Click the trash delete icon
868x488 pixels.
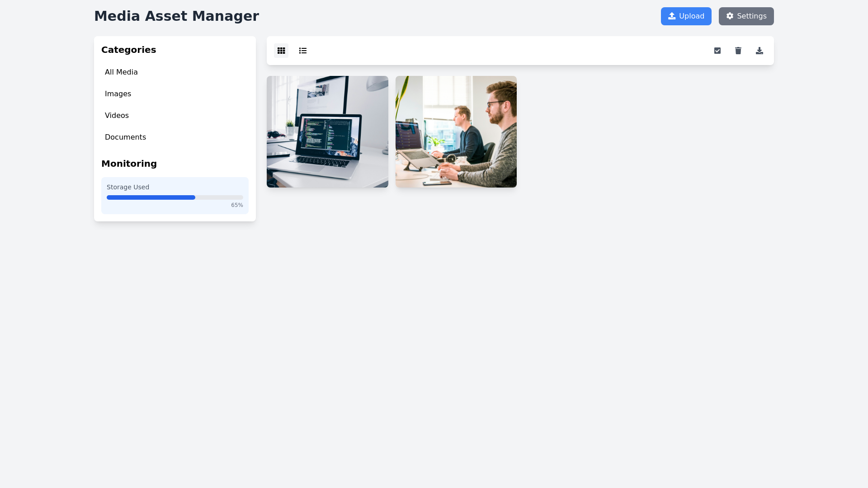[738, 51]
